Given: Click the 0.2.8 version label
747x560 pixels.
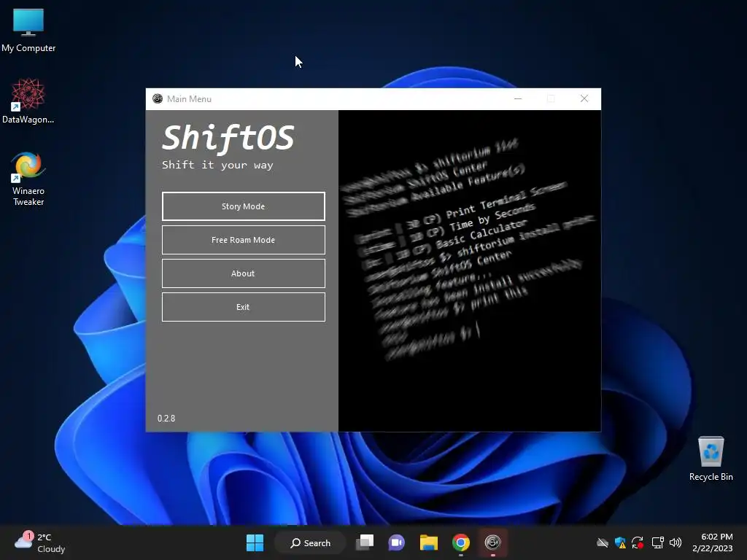Looking at the screenshot, I should coord(166,418).
